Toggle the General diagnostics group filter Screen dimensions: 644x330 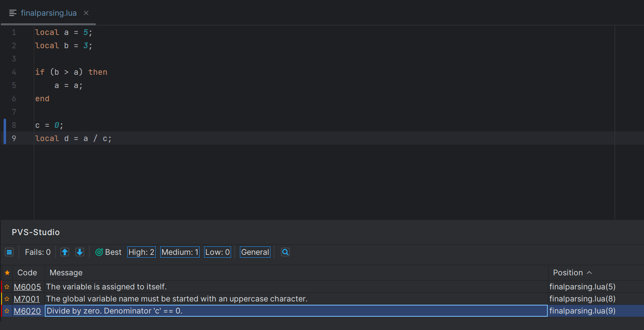(x=255, y=252)
